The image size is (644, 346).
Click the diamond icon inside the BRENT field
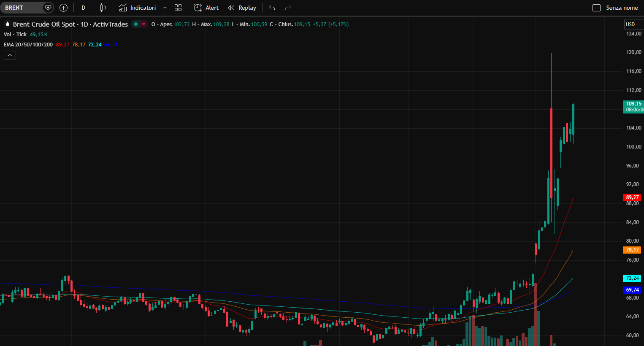point(48,8)
